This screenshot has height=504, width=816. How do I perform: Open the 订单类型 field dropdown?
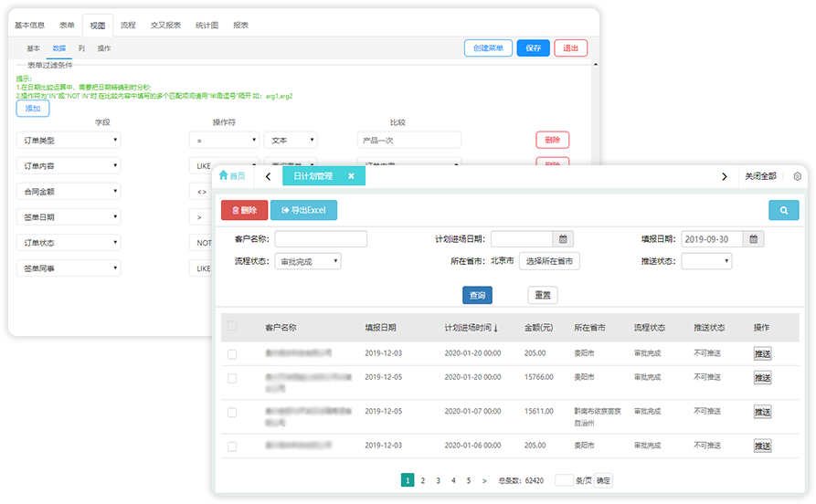[68, 141]
